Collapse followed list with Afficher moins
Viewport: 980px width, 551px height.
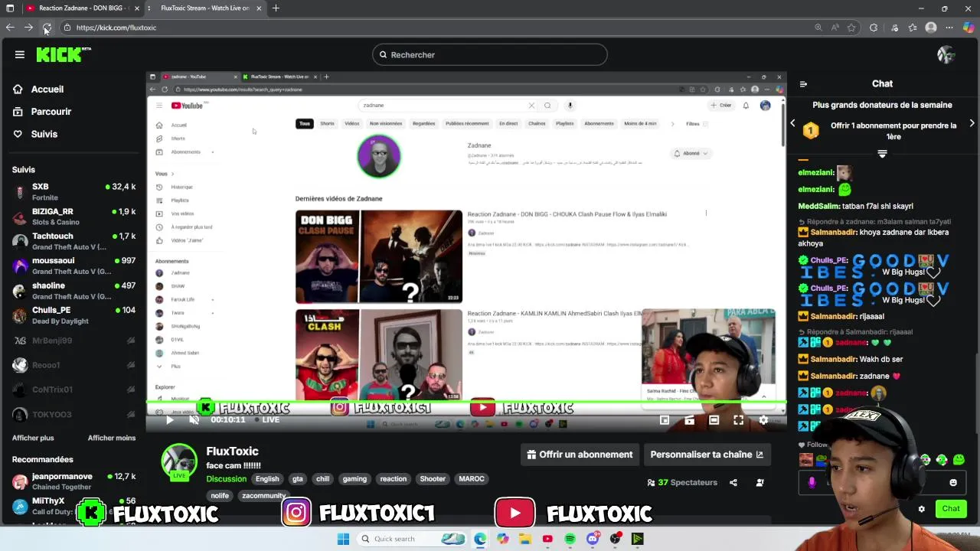(x=112, y=439)
